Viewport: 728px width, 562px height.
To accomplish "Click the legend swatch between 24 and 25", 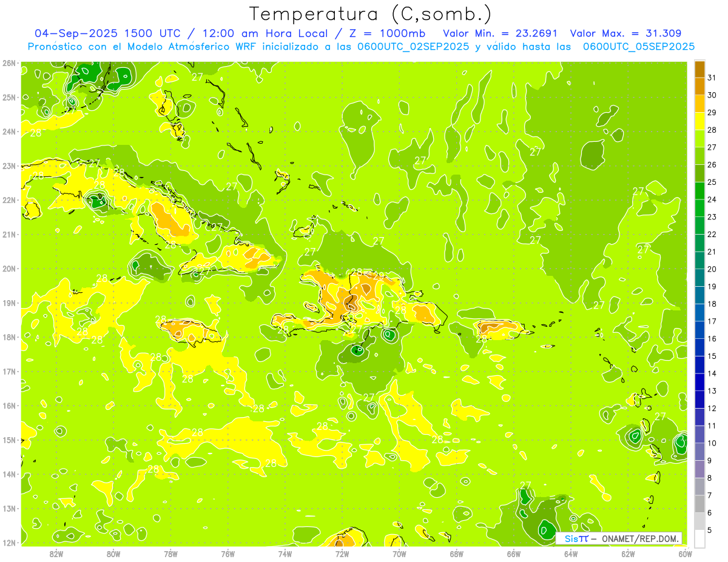I will pos(699,190).
